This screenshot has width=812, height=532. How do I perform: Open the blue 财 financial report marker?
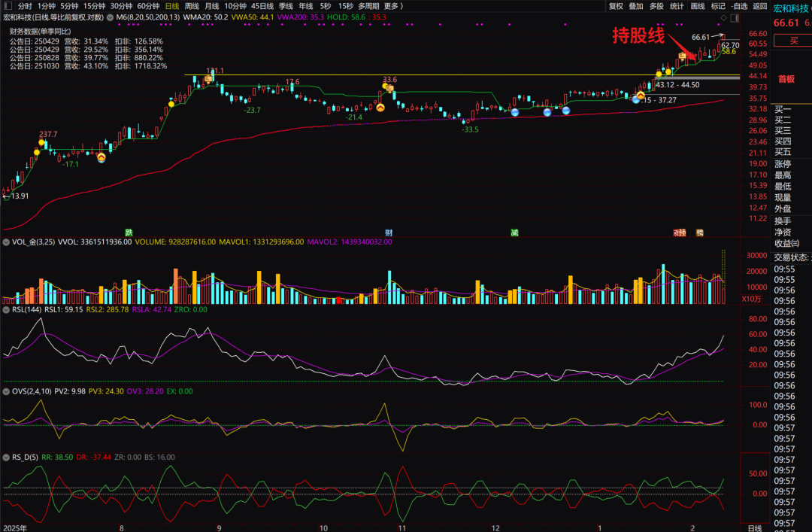point(389,233)
